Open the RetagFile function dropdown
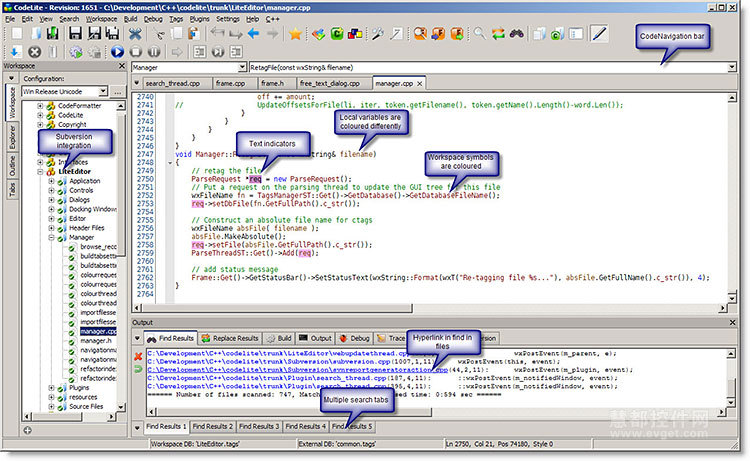Screen dimensions: 750x461 pos(731,67)
